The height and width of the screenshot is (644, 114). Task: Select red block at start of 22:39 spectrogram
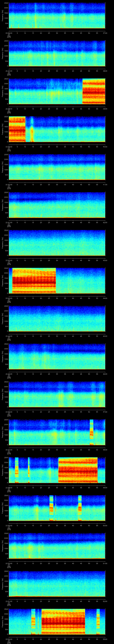(x=17, y=129)
